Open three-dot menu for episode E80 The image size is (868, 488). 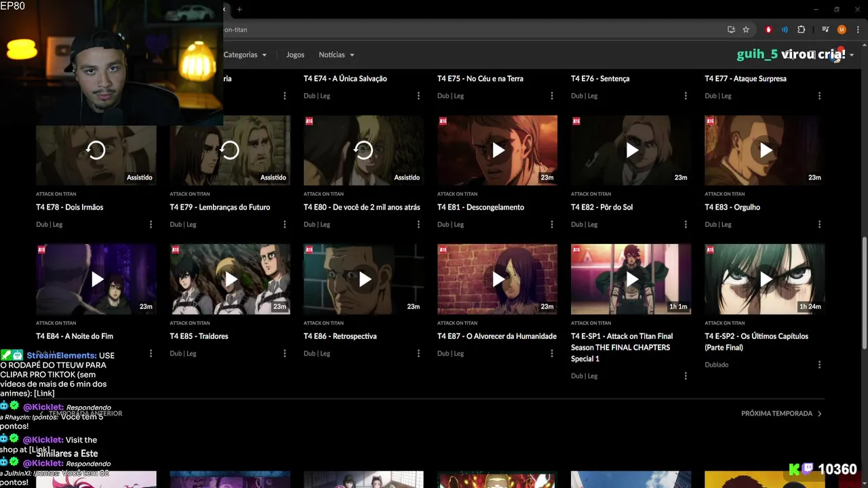(418, 224)
